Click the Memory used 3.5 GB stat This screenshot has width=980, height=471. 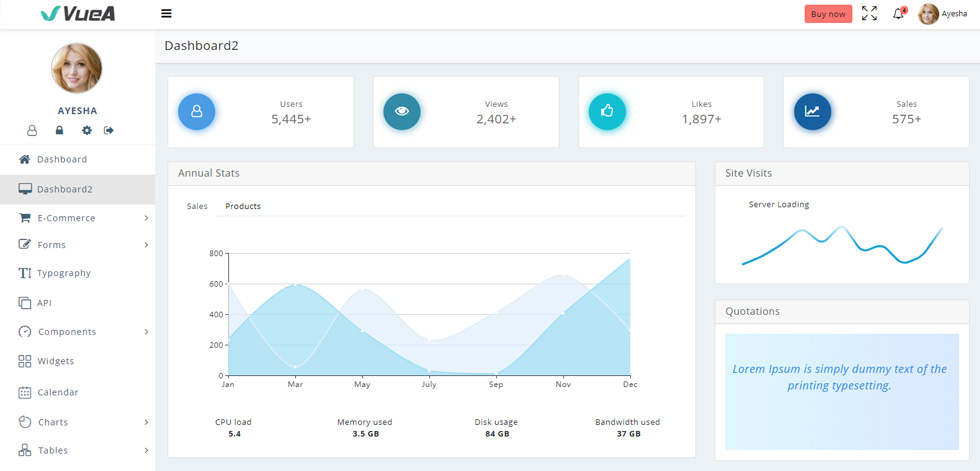[x=365, y=428]
